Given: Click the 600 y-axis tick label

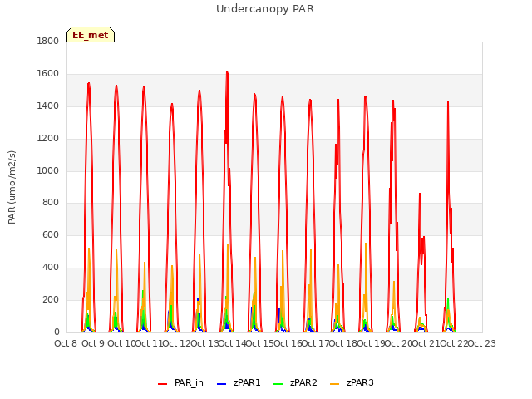Looking at the screenshot, I should coord(51,234).
